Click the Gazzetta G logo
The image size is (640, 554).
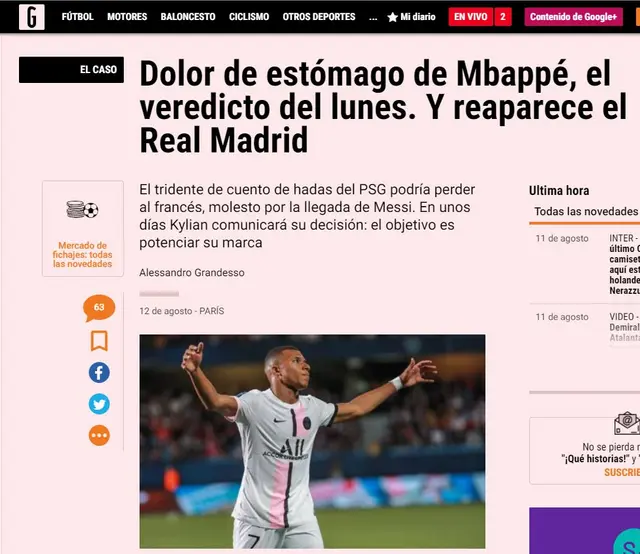(31, 17)
